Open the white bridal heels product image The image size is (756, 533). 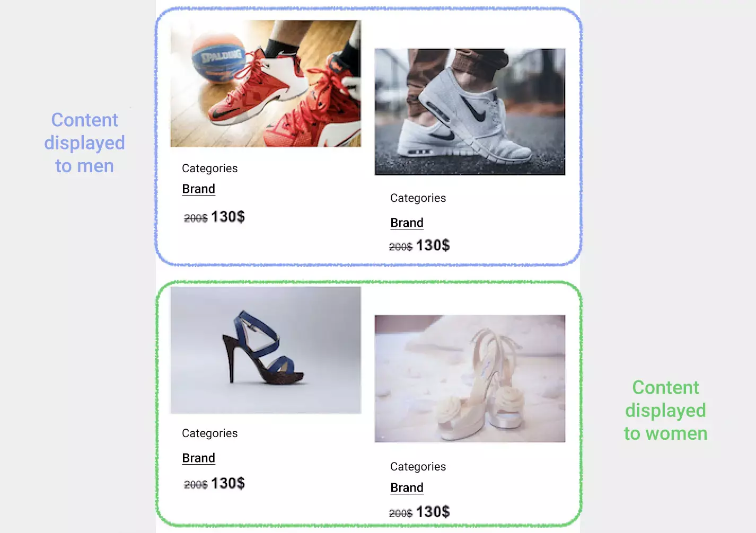point(470,378)
